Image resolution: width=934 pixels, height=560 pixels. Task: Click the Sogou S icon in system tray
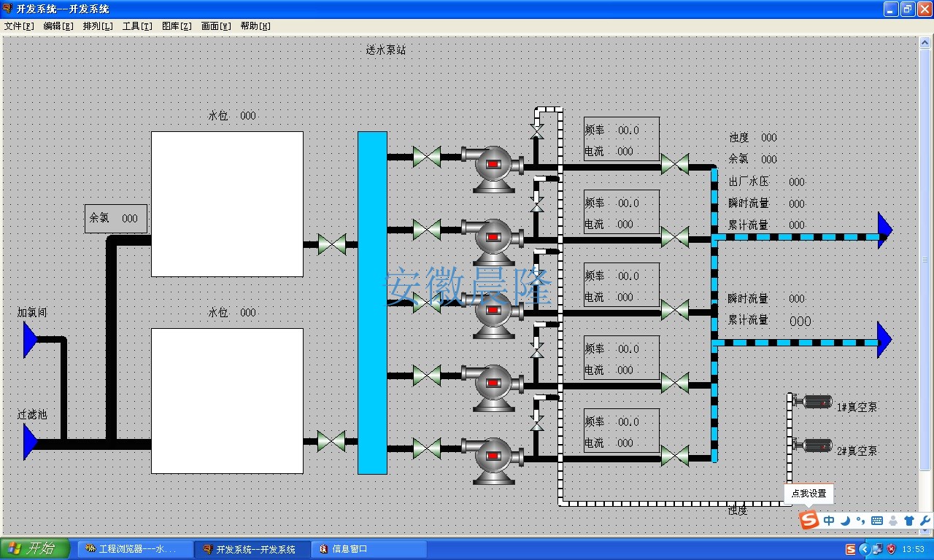(851, 549)
